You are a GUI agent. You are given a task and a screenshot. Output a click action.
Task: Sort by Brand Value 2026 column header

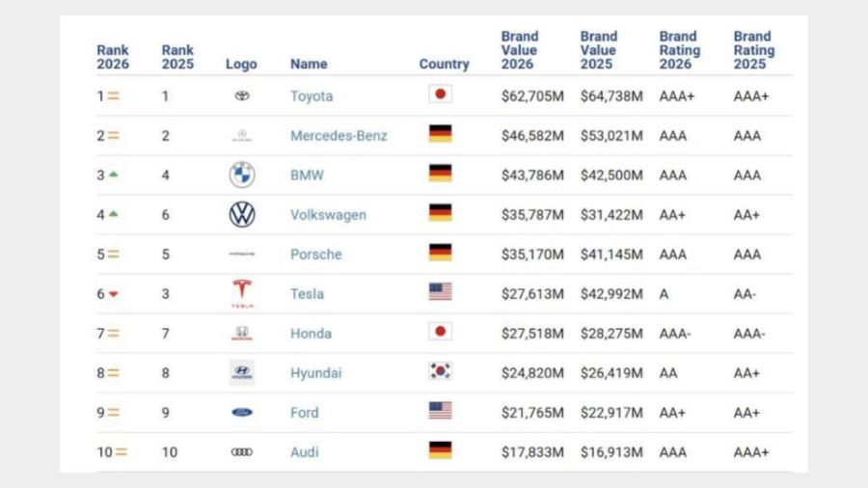pyautogui.click(x=519, y=50)
